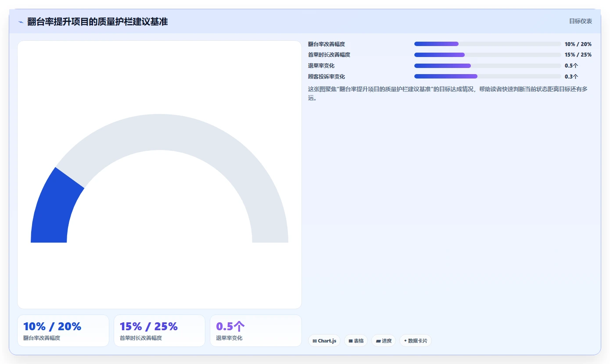The width and height of the screenshot is (610, 364).
Task: Click the 进度 tag chip
Action: coord(384,341)
